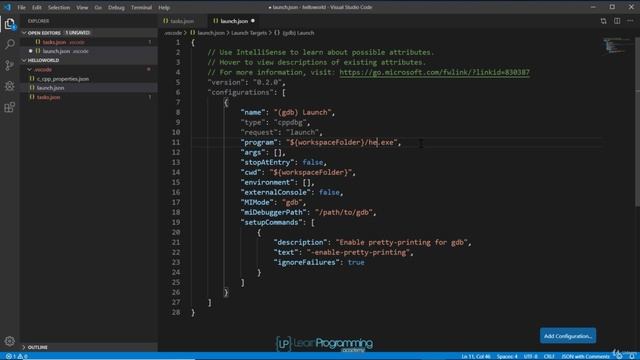Click the false value of externalConsole
The width and height of the screenshot is (640, 360).
329,192
